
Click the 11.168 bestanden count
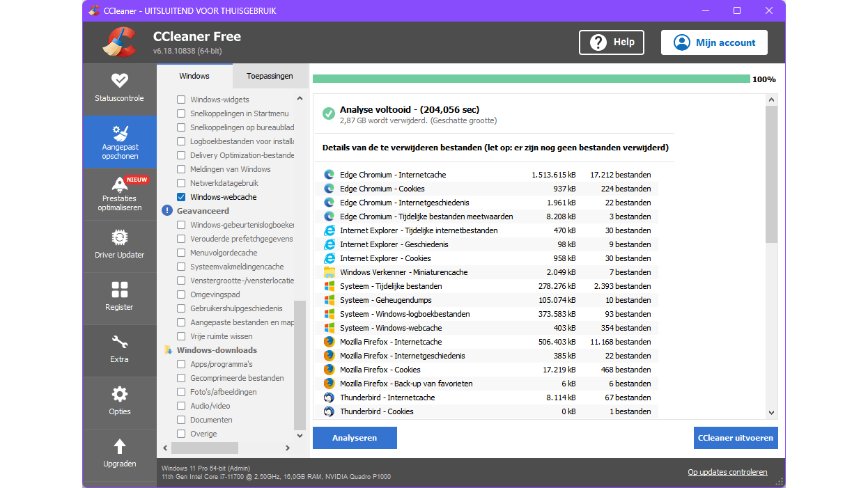621,342
